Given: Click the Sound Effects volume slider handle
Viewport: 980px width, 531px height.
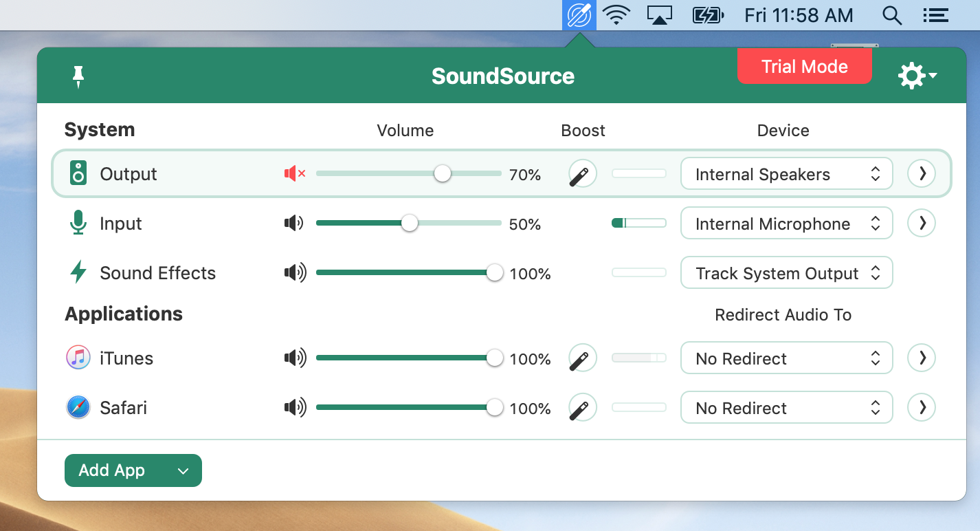Looking at the screenshot, I should pyautogui.click(x=495, y=272).
